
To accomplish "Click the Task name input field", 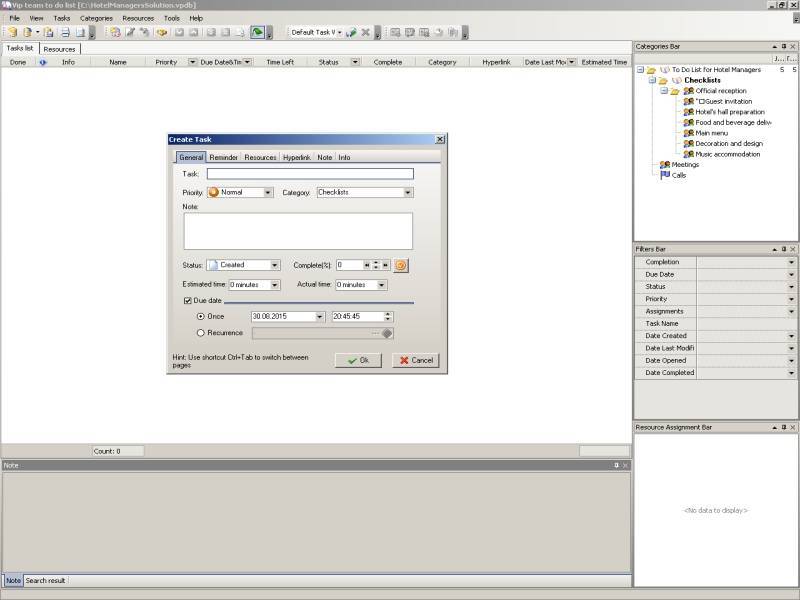I will (x=309, y=174).
